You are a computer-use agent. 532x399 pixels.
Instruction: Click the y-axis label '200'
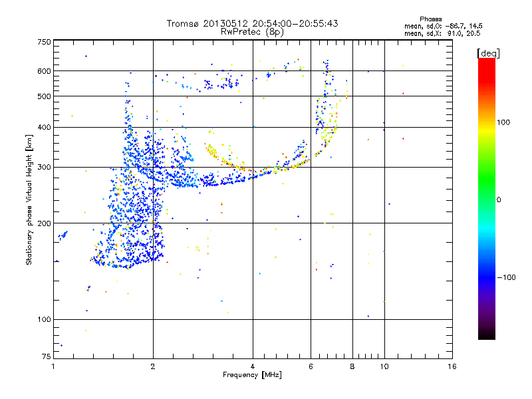pyautogui.click(x=44, y=223)
